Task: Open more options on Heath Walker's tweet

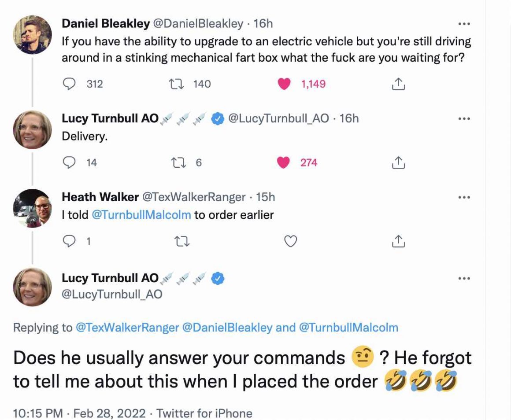Action: click(x=464, y=197)
